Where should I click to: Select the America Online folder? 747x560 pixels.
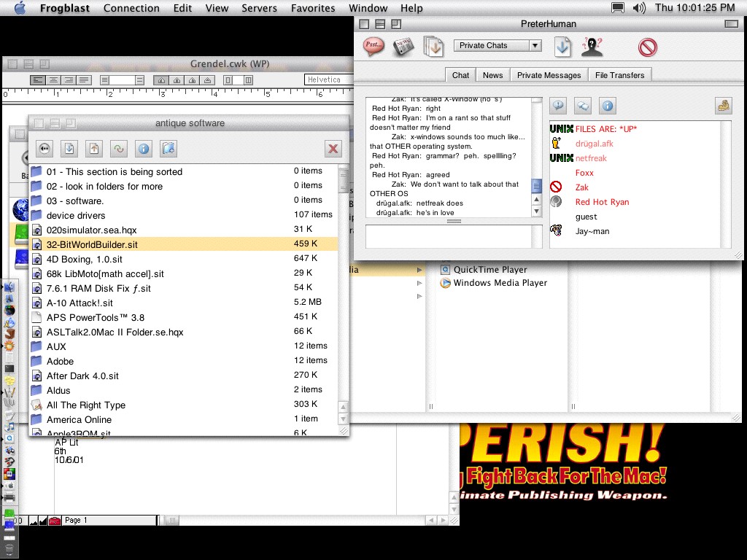pyautogui.click(x=183, y=419)
